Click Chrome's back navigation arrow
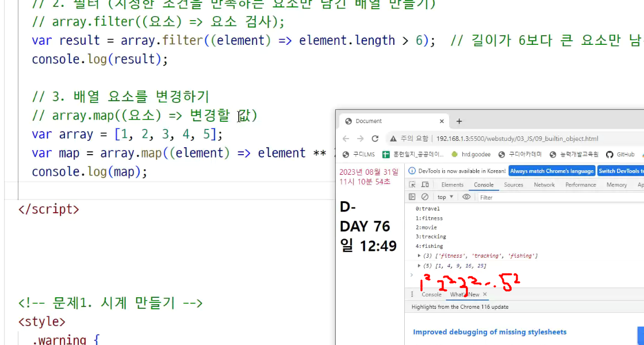The height and width of the screenshot is (345, 644). 346,139
